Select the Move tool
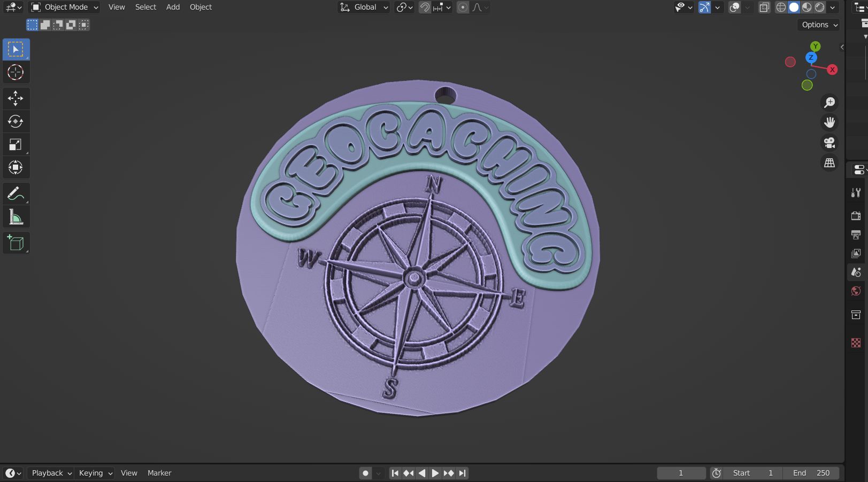This screenshot has height=482, width=868. [x=16, y=98]
